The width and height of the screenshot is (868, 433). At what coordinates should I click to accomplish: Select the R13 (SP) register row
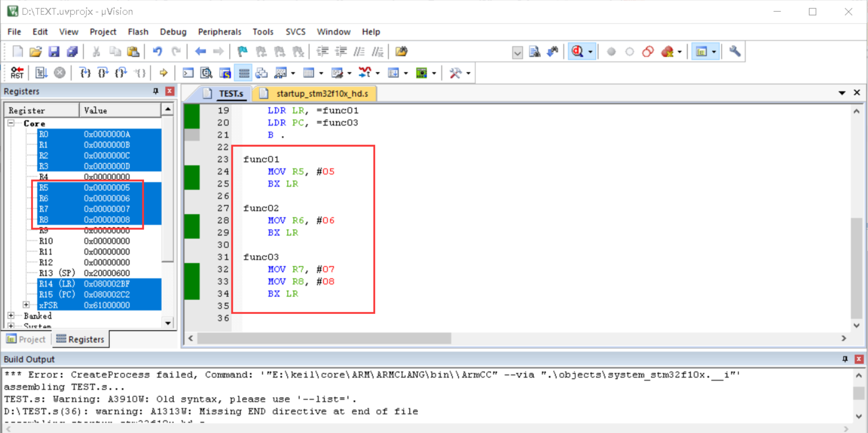pyautogui.click(x=100, y=273)
